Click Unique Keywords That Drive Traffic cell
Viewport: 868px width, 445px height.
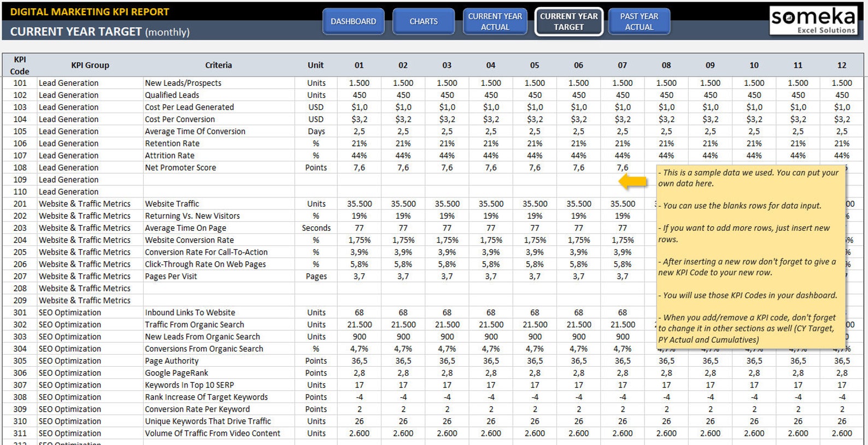tap(219, 421)
